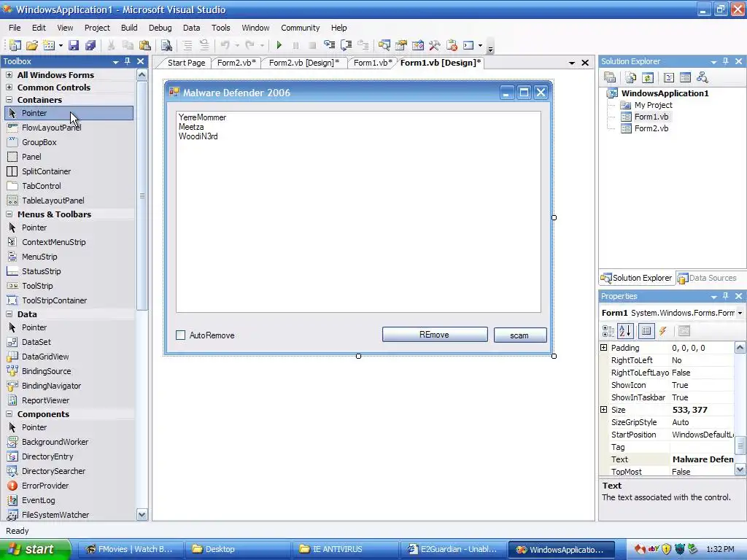
Task: Switch to the Start Page tab
Action: click(x=186, y=63)
